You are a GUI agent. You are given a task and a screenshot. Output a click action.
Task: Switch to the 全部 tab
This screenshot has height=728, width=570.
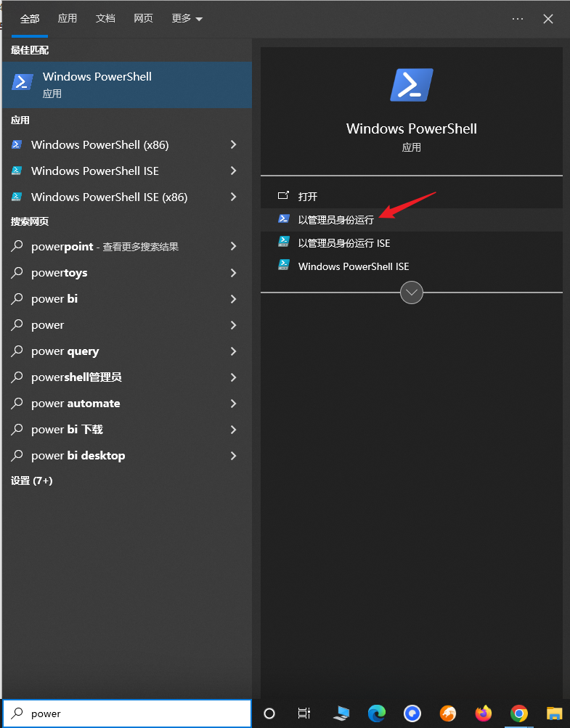[x=30, y=19]
